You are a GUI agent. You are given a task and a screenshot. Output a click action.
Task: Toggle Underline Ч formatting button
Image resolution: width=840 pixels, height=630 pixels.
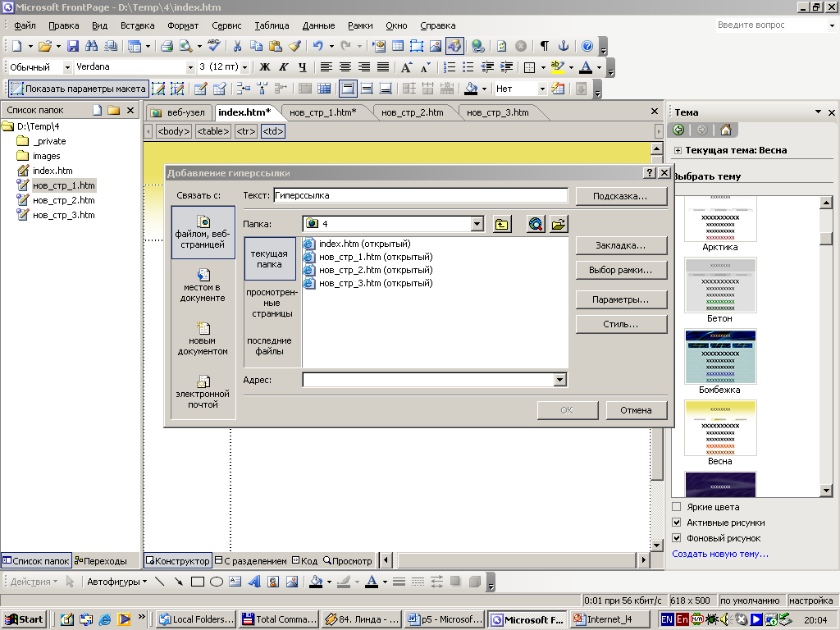pyautogui.click(x=303, y=67)
